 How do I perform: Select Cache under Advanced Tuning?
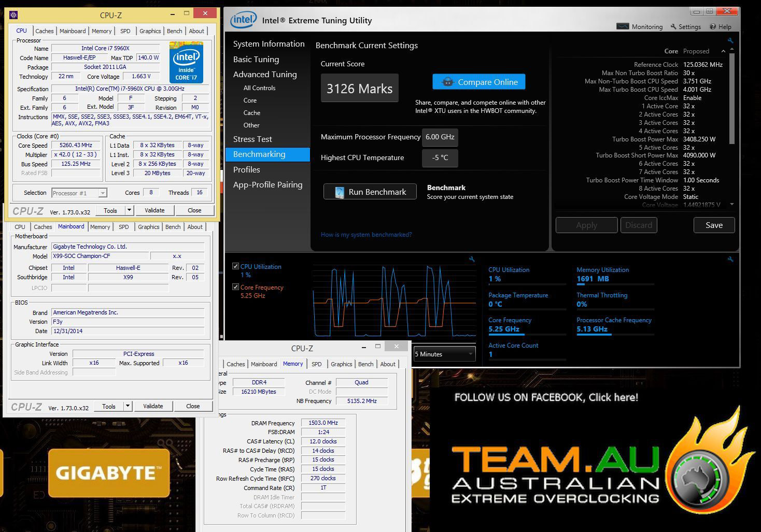(252, 113)
